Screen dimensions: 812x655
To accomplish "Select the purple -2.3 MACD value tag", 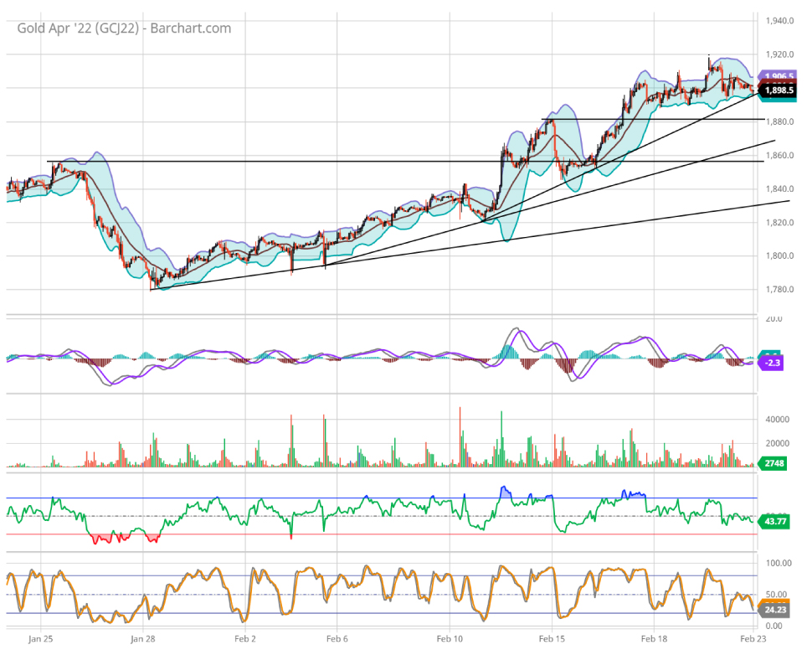I will [x=772, y=363].
